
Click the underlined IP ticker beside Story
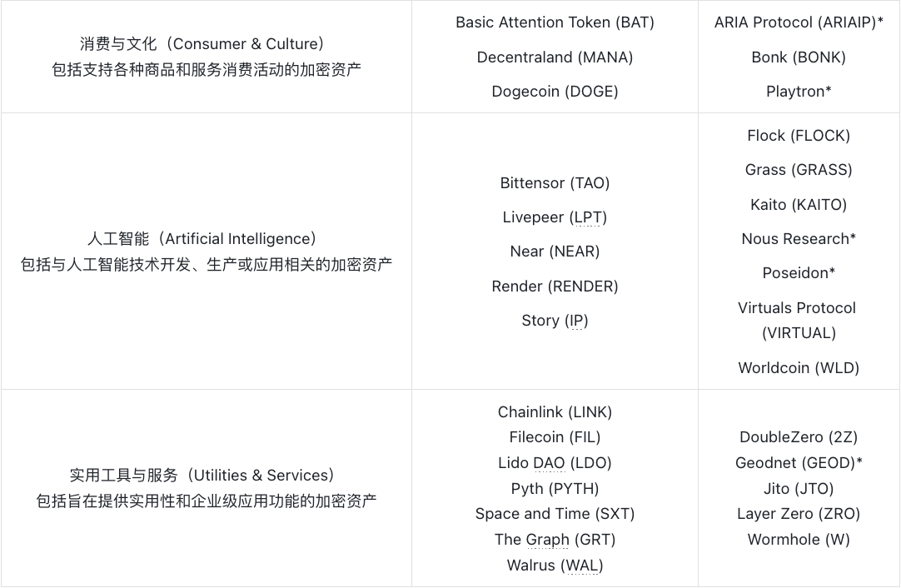[576, 321]
